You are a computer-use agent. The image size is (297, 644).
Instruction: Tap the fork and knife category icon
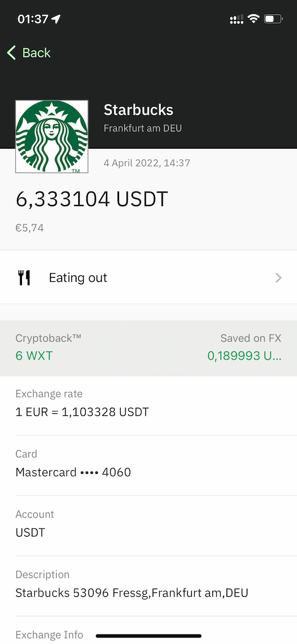(x=24, y=277)
